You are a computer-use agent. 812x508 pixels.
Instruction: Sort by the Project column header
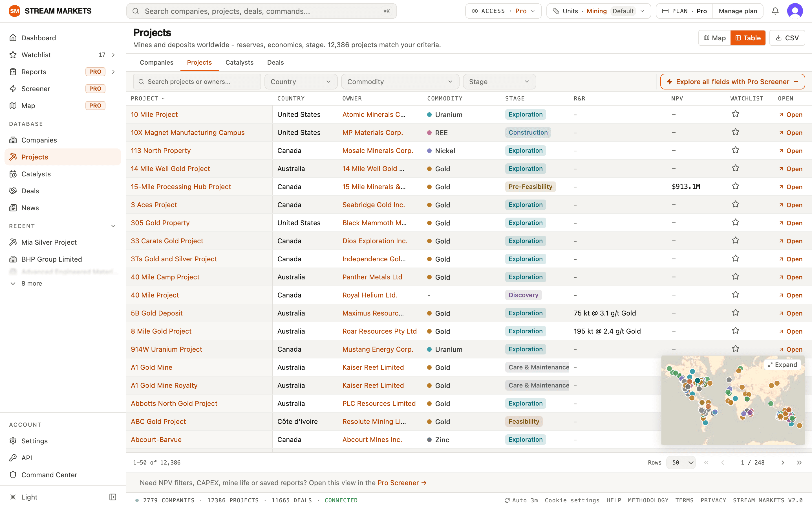[148, 98]
